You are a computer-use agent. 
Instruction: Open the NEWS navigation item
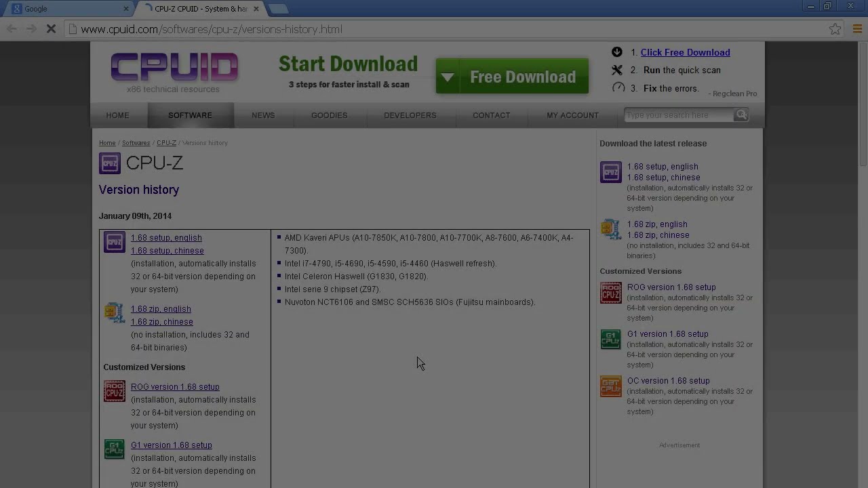pos(263,115)
